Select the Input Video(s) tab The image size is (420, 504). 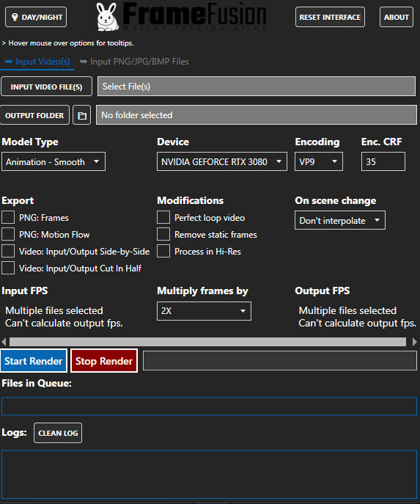click(37, 62)
